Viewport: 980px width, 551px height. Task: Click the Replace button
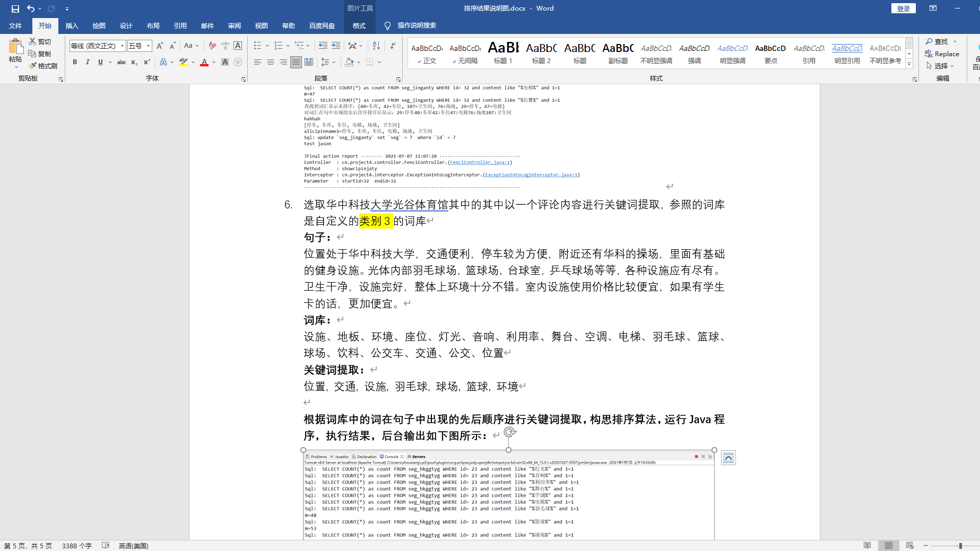coord(942,54)
